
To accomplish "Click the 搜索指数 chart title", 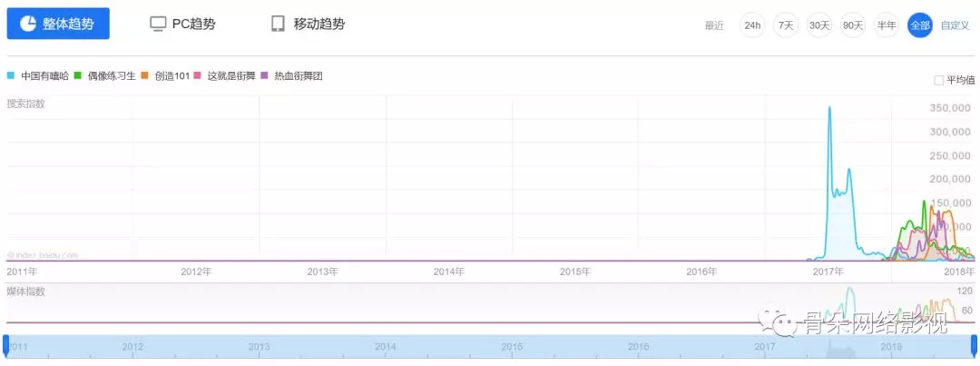I will 25,104.
